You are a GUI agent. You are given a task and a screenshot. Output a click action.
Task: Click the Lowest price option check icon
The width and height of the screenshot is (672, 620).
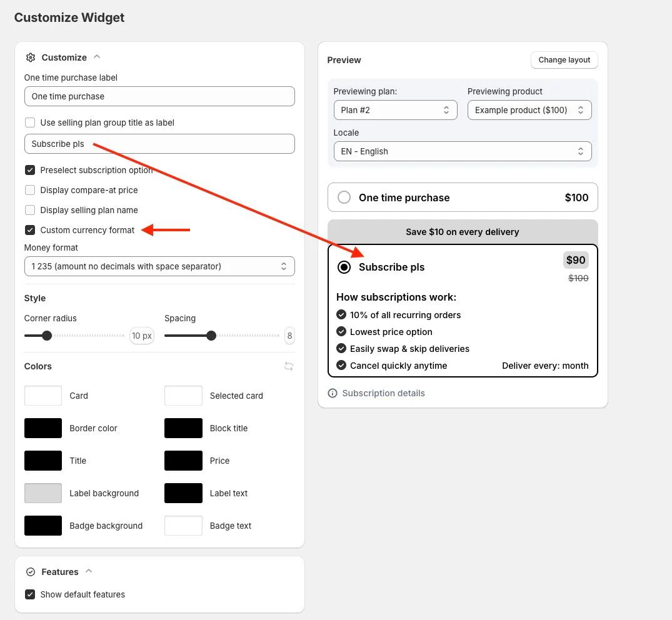pyautogui.click(x=341, y=332)
